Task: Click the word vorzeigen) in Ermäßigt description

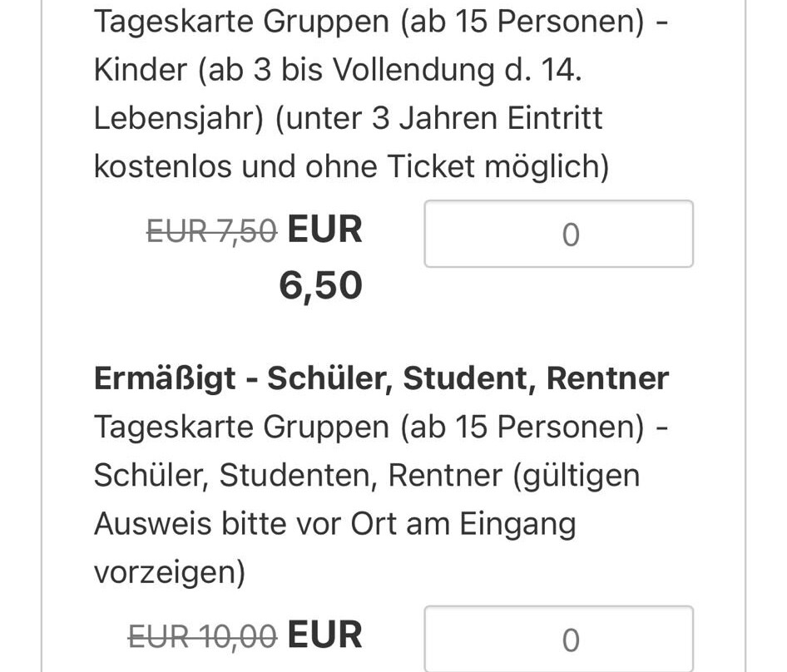Action: click(169, 572)
